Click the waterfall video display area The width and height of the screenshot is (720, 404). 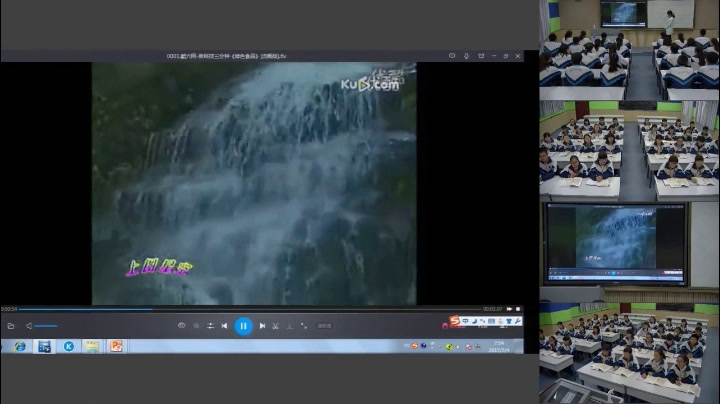[254, 183]
